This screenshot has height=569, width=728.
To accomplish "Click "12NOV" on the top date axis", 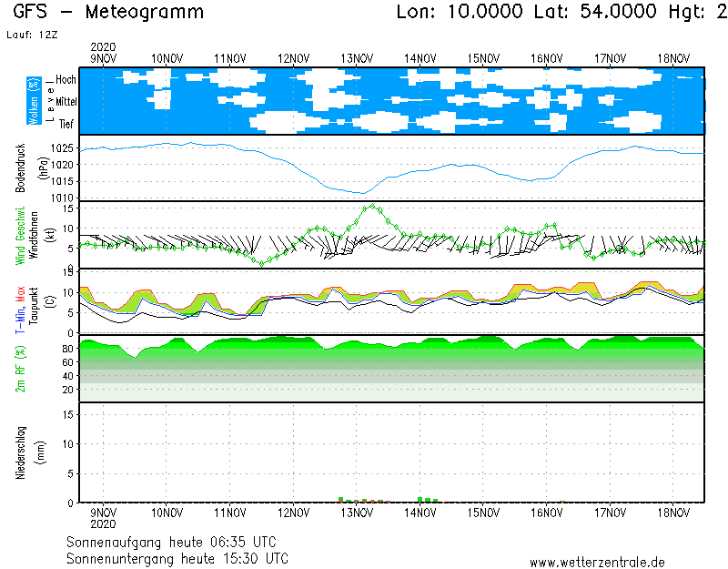I will click(x=293, y=58).
